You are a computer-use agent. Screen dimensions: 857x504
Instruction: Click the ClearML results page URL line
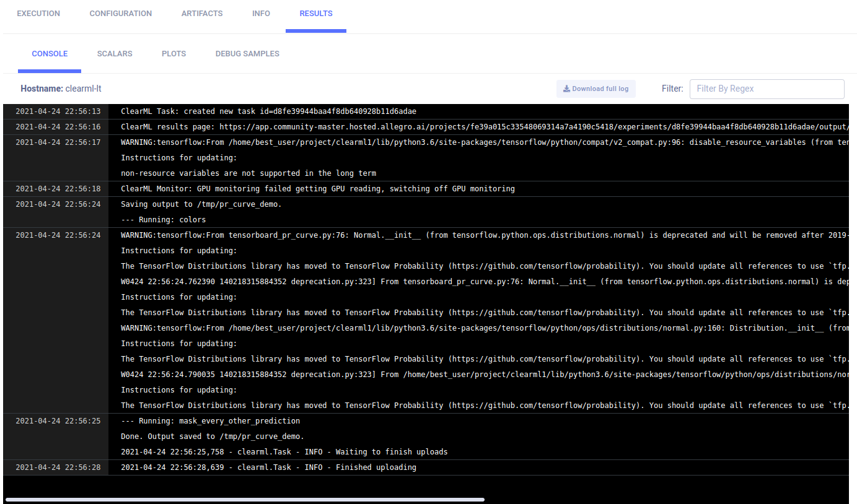point(485,127)
